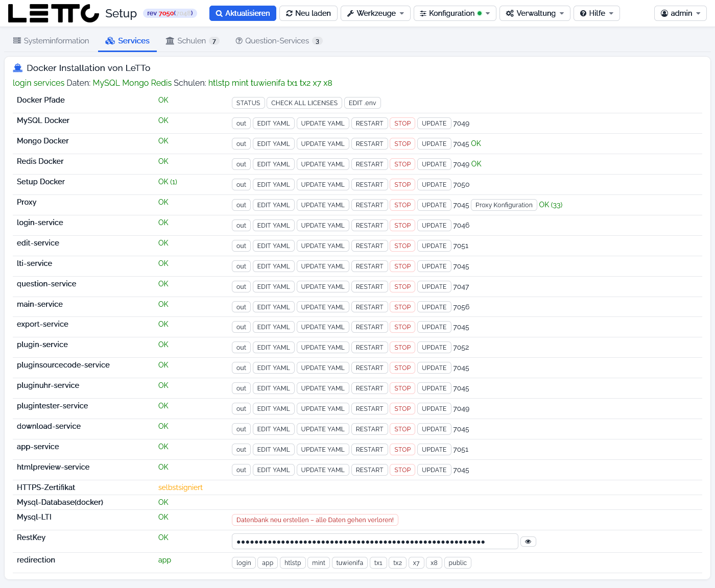Click the x8 school link
The height and width of the screenshot is (588, 715).
pos(328,83)
